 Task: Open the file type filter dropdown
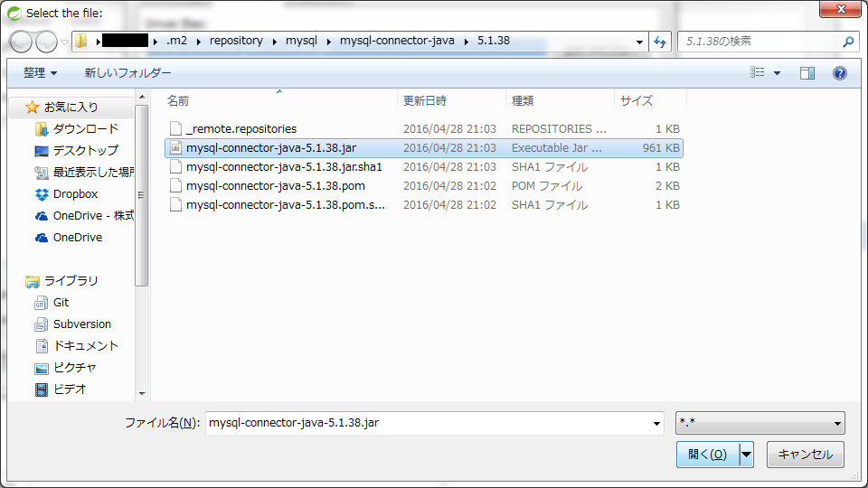coord(759,423)
